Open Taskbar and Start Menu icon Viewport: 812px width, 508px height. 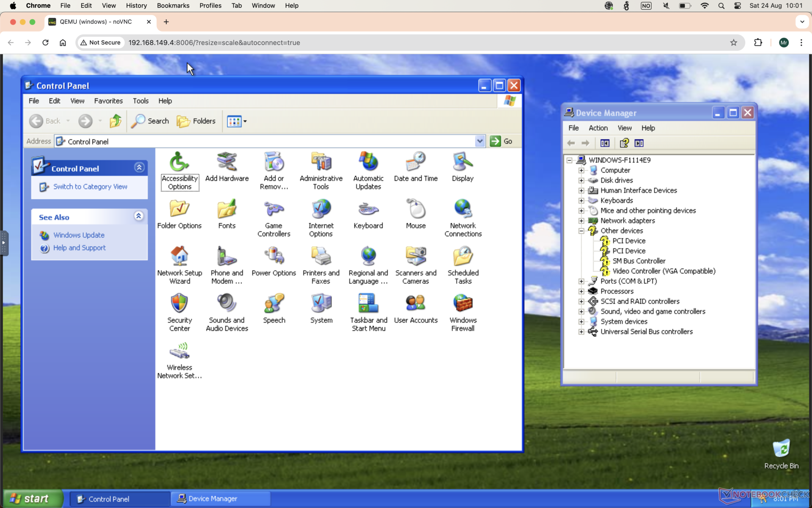click(x=368, y=313)
